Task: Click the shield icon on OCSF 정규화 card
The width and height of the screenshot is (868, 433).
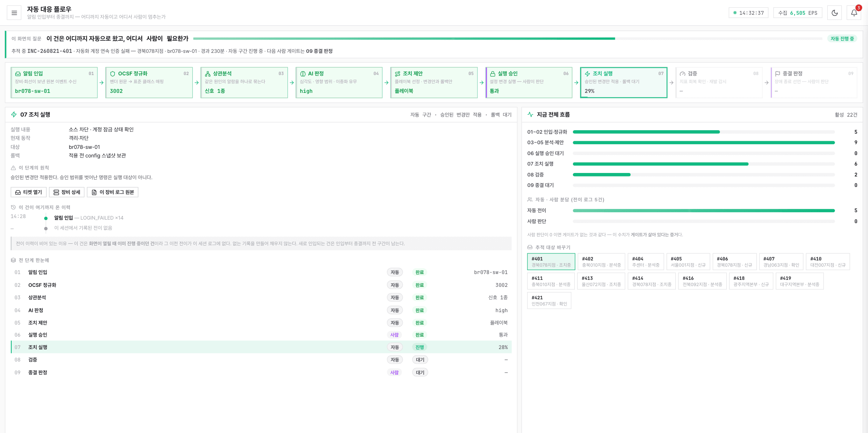Action: [x=113, y=74]
